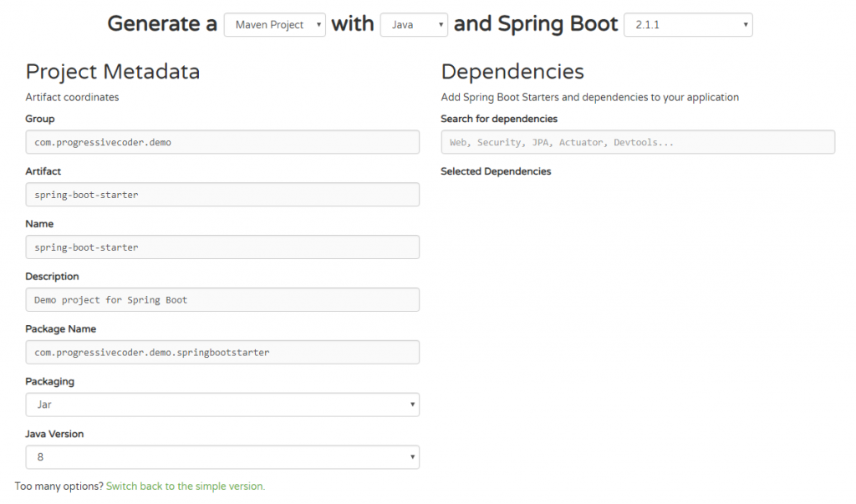The width and height of the screenshot is (856, 504).
Task: Click the Selected Dependencies label
Action: pyautogui.click(x=496, y=171)
